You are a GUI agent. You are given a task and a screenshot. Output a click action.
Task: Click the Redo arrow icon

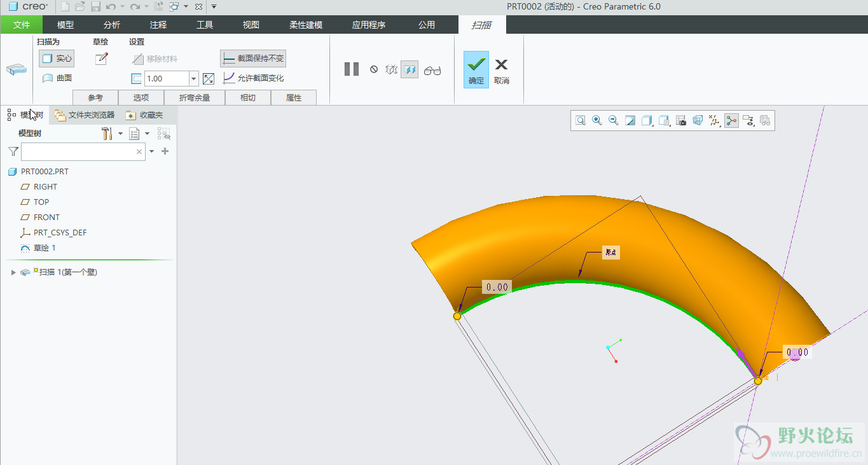pyautogui.click(x=135, y=6)
